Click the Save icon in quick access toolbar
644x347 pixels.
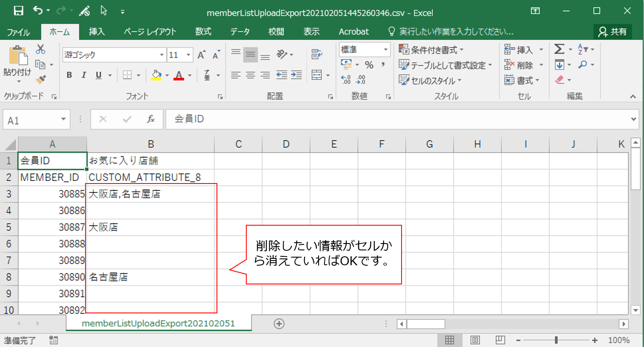[18, 11]
